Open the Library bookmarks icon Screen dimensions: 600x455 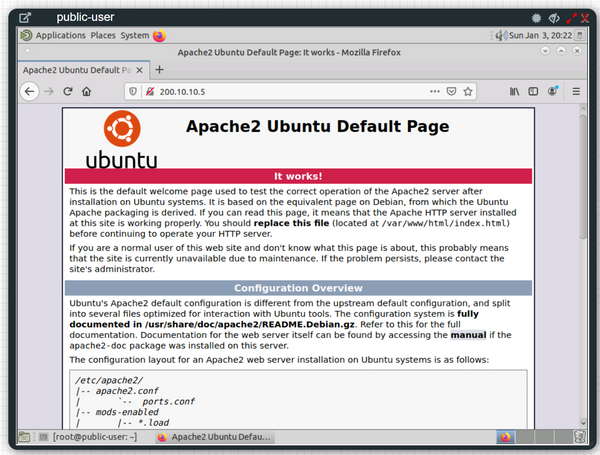[515, 91]
